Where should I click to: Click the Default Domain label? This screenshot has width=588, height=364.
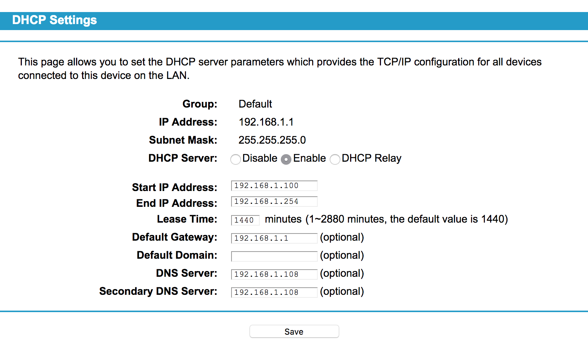click(x=177, y=255)
